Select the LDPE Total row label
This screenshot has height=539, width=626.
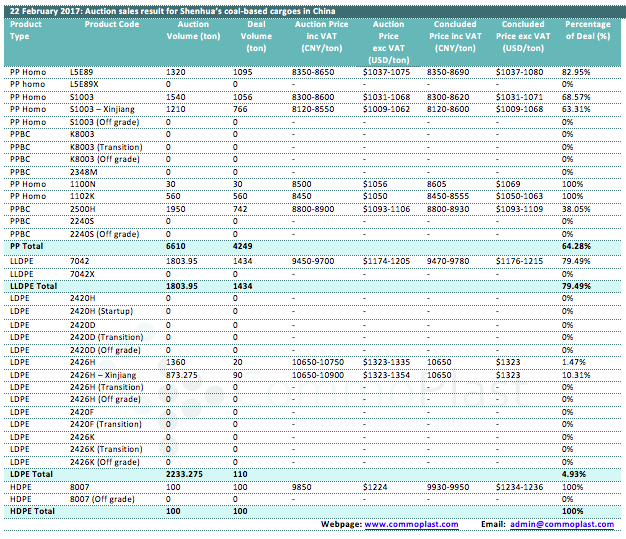(32, 472)
